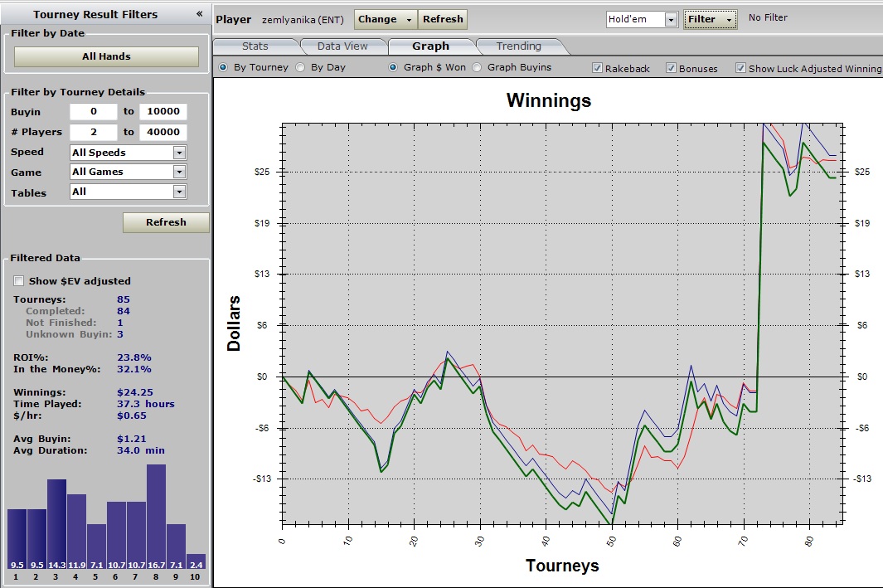Uncheck the Rakeback checkbox
Image resolution: width=883 pixels, height=588 pixels.
tap(598, 69)
